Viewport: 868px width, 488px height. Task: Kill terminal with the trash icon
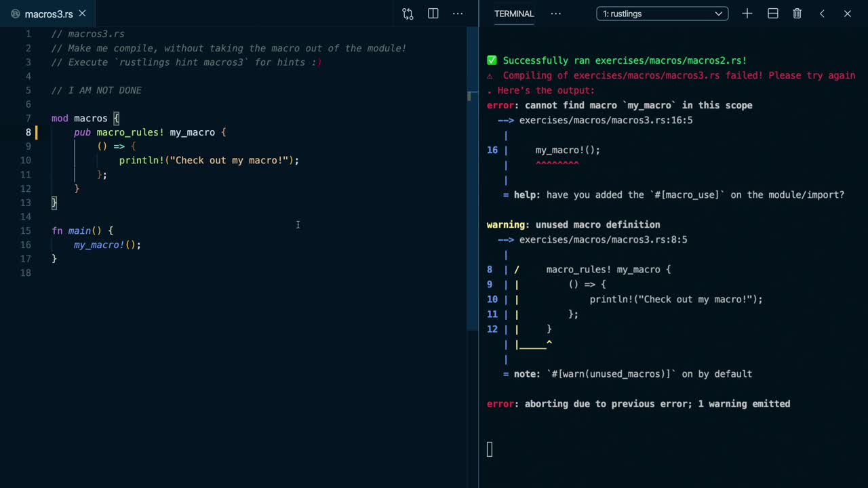tap(797, 14)
